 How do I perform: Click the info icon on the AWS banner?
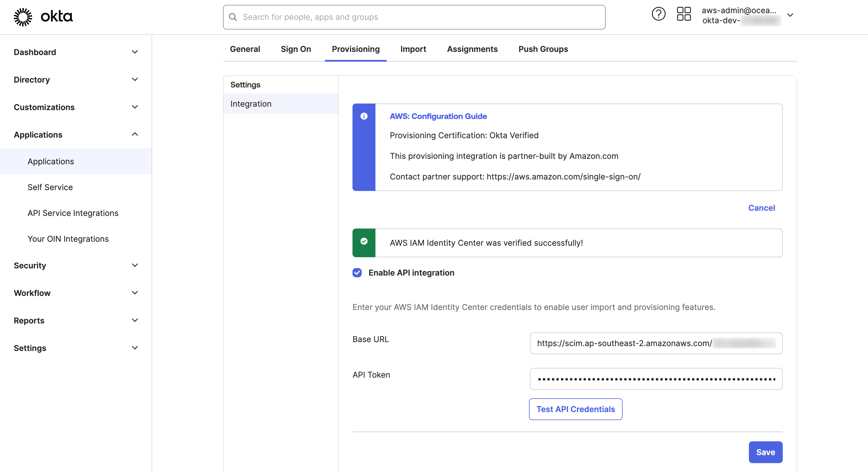point(364,116)
